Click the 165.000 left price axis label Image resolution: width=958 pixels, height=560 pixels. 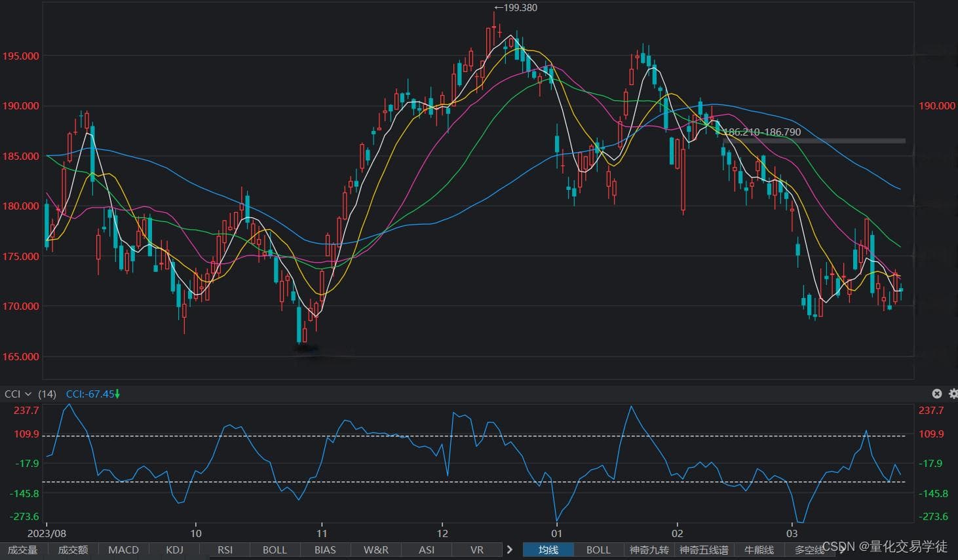coord(20,357)
